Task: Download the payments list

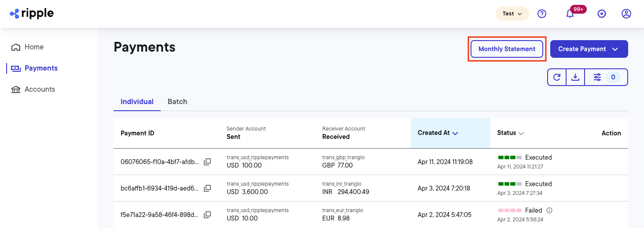Action: click(575, 77)
